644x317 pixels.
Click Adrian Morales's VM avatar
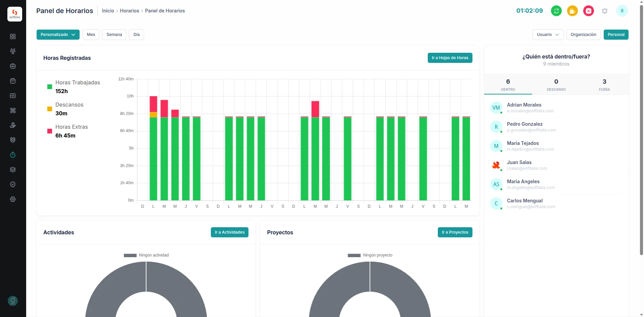(x=496, y=108)
